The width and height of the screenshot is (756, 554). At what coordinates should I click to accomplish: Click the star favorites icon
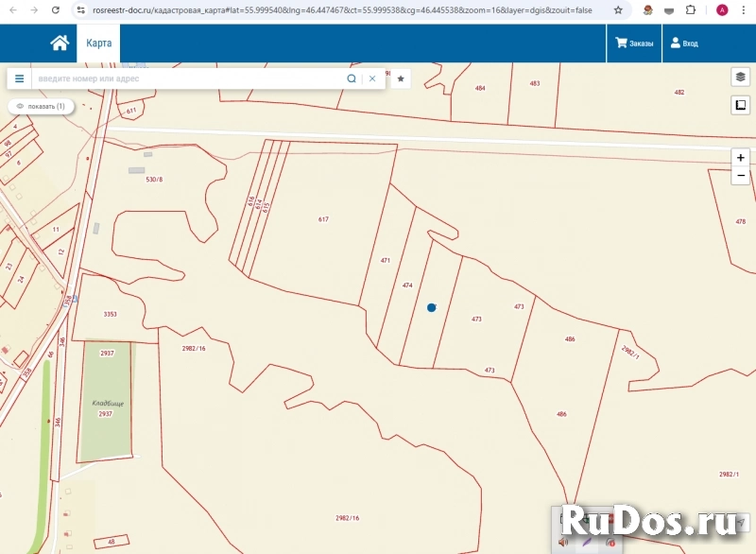click(401, 78)
